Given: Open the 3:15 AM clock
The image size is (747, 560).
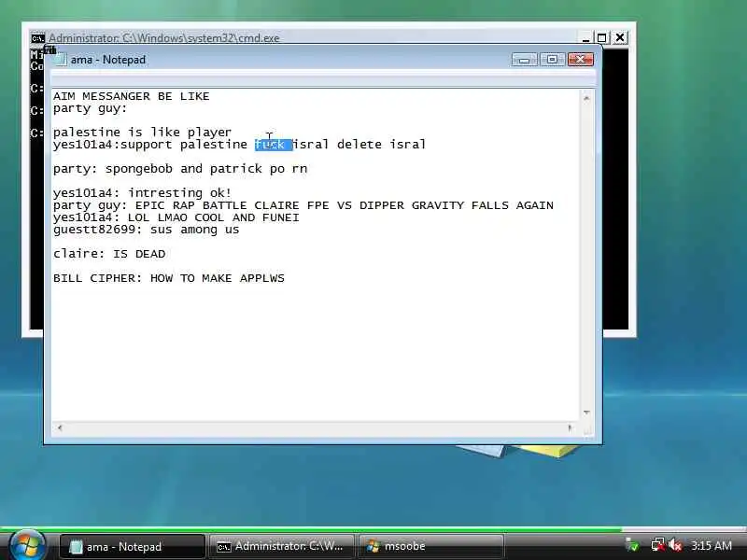Looking at the screenshot, I should click(712, 546).
